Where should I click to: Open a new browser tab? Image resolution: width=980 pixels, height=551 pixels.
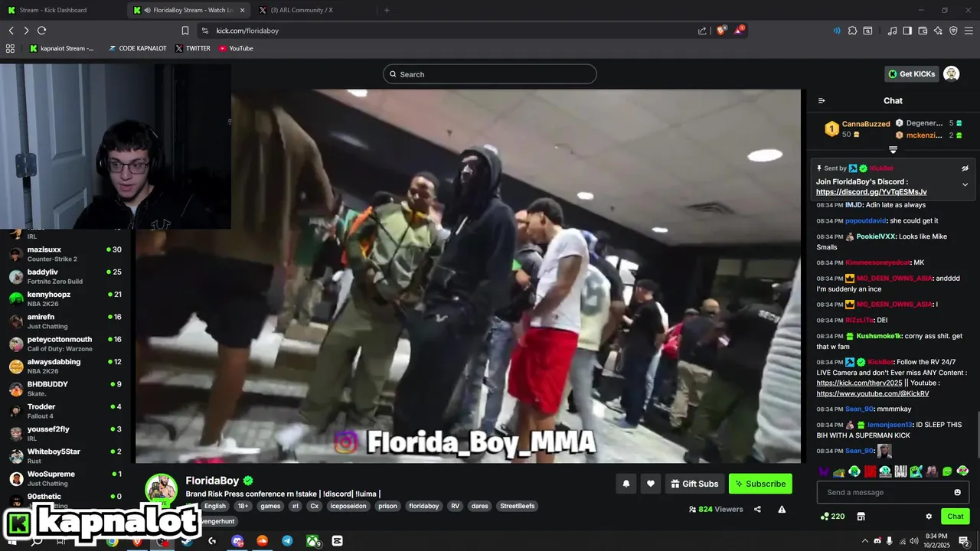click(387, 10)
